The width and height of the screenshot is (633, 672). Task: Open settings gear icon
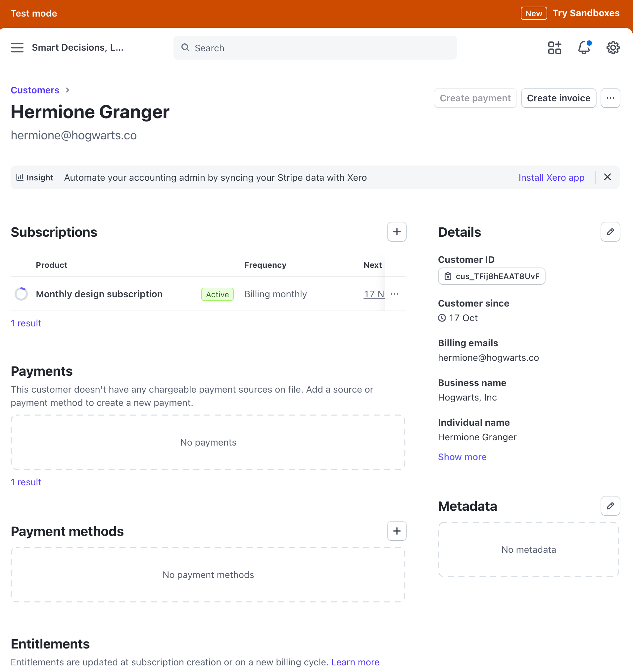click(613, 48)
